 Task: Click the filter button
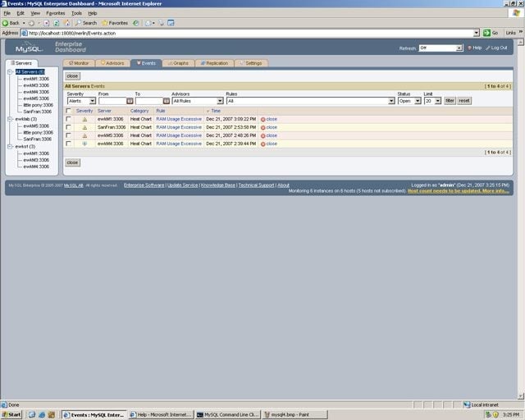coord(450,100)
